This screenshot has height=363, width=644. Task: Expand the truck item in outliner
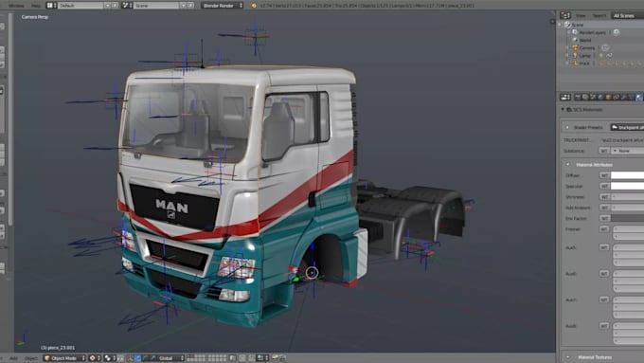click(566, 63)
